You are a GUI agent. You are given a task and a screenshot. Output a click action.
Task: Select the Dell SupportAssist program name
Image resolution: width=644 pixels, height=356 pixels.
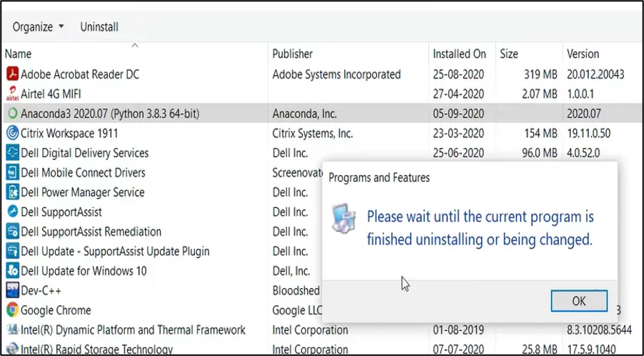click(61, 212)
